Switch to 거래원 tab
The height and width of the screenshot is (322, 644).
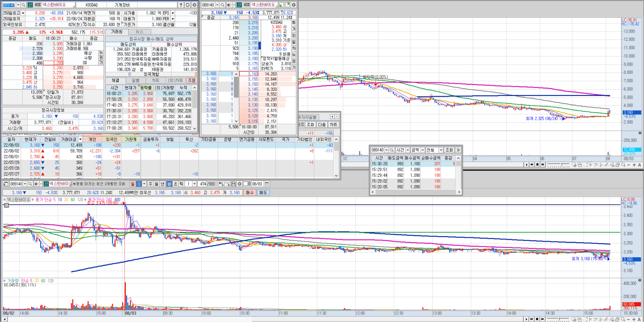(x=117, y=32)
